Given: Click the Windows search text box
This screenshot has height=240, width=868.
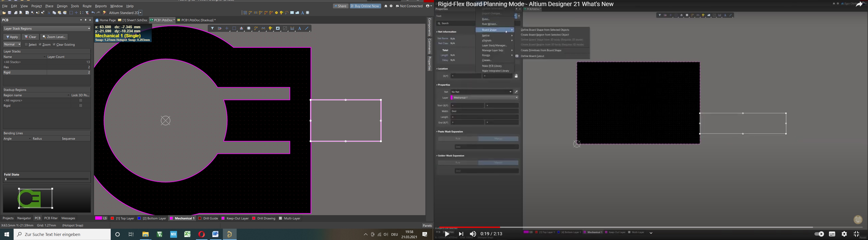Looking at the screenshot, I should [62, 234].
